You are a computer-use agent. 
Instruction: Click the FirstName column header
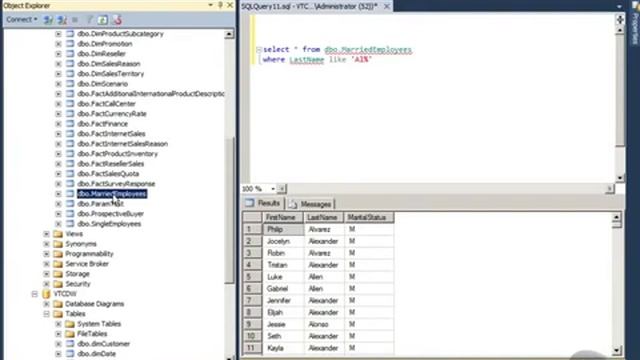tap(283, 218)
